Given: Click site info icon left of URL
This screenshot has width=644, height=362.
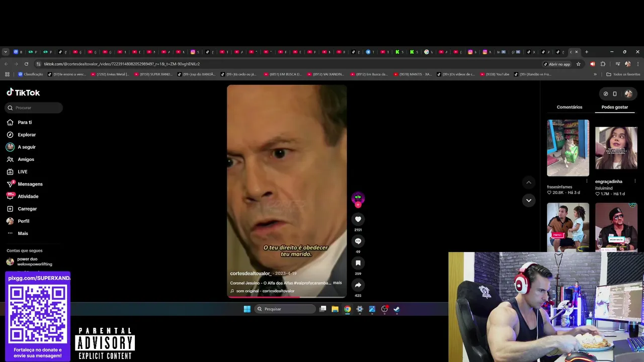Looking at the screenshot, I should [x=38, y=64].
